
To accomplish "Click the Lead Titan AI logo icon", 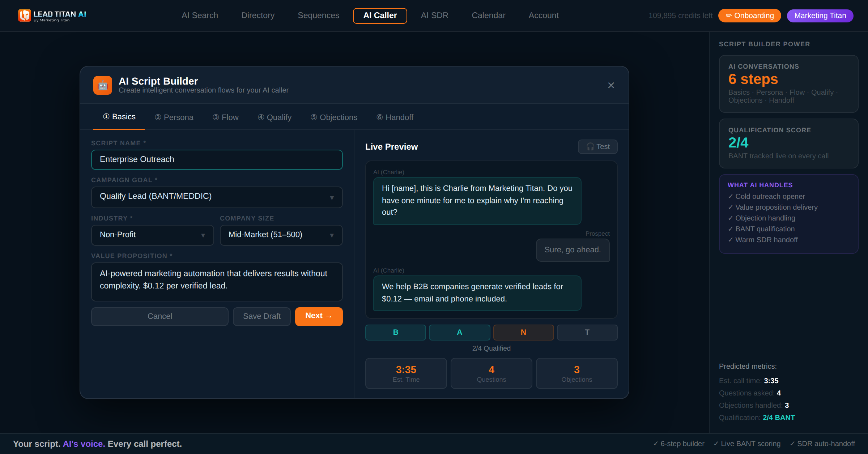I will pos(25,16).
